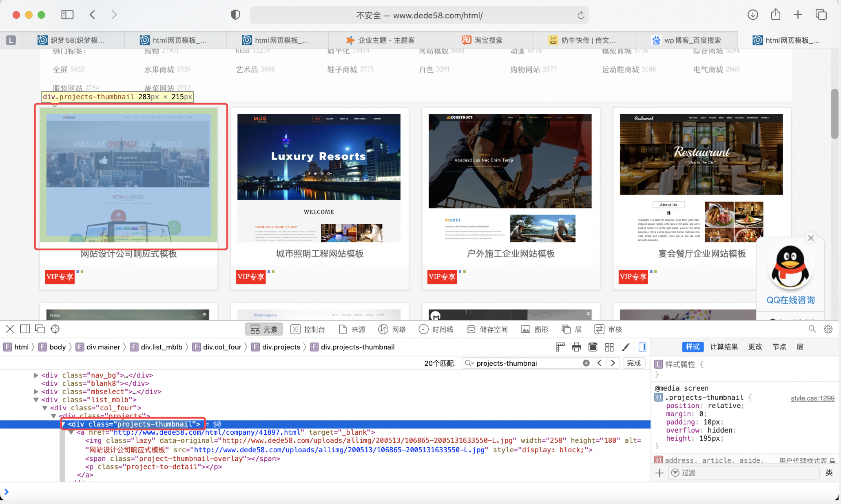Switch to the Timelines tab
The width and height of the screenshot is (841, 504).
coord(436,329)
